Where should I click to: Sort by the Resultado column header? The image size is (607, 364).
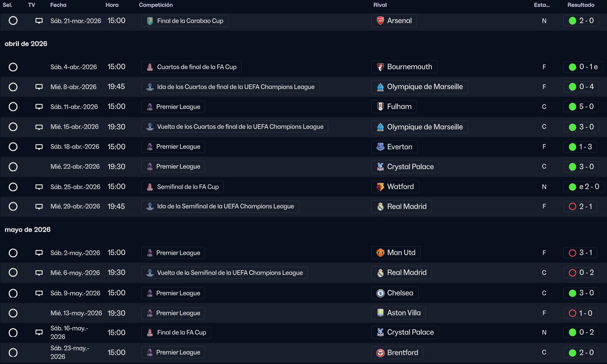tap(581, 5)
